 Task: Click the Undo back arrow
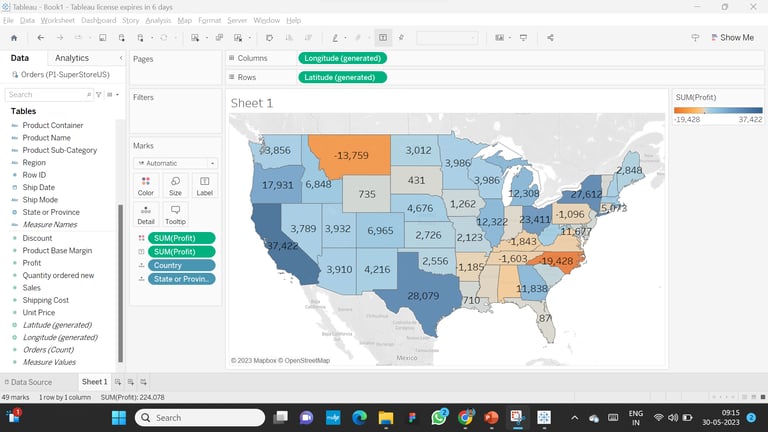(41, 38)
